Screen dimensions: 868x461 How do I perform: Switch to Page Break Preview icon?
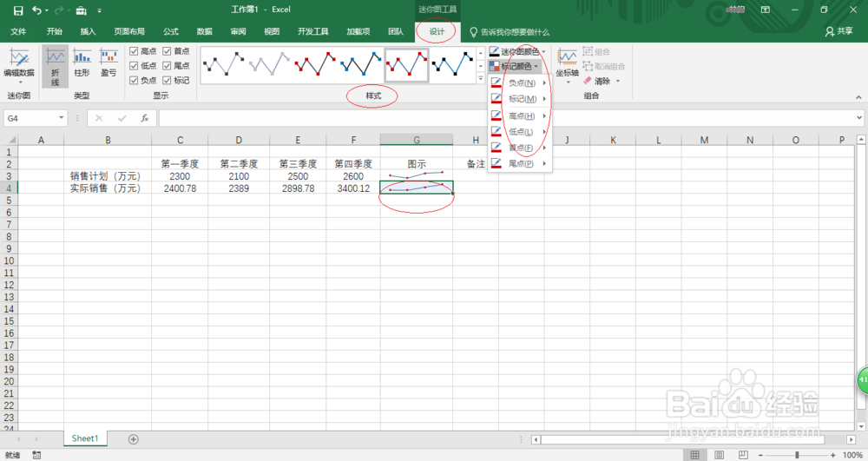[x=743, y=455]
